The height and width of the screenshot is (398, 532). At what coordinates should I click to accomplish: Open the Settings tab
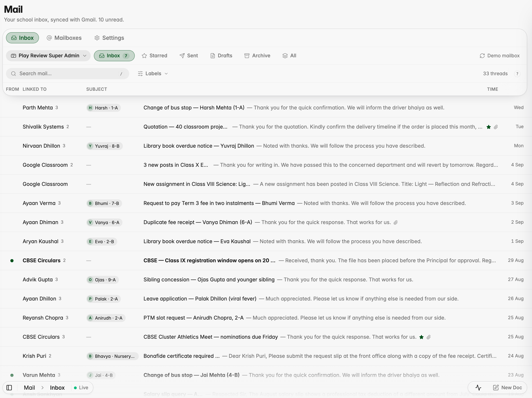[x=109, y=38]
